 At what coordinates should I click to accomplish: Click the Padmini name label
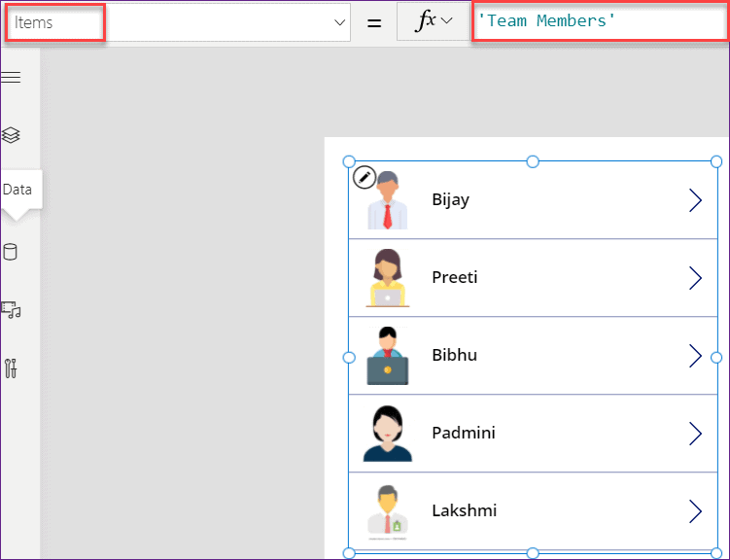click(464, 433)
